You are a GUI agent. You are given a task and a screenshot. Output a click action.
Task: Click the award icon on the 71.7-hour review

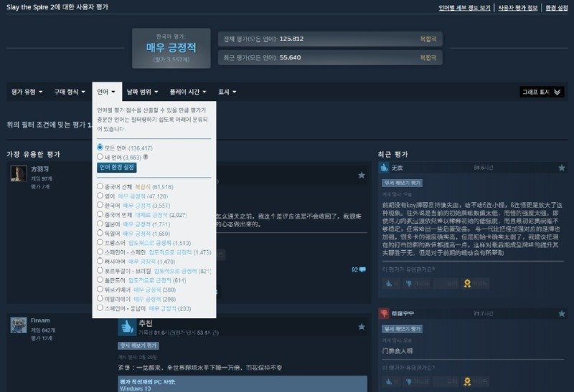pyautogui.click(x=466, y=382)
